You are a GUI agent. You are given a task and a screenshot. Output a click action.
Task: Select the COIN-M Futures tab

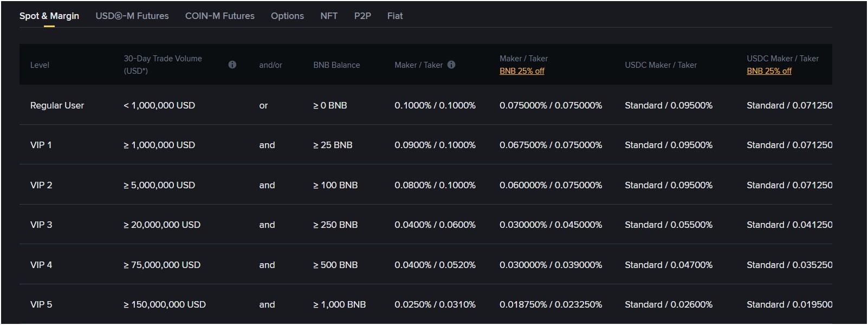[x=219, y=16]
